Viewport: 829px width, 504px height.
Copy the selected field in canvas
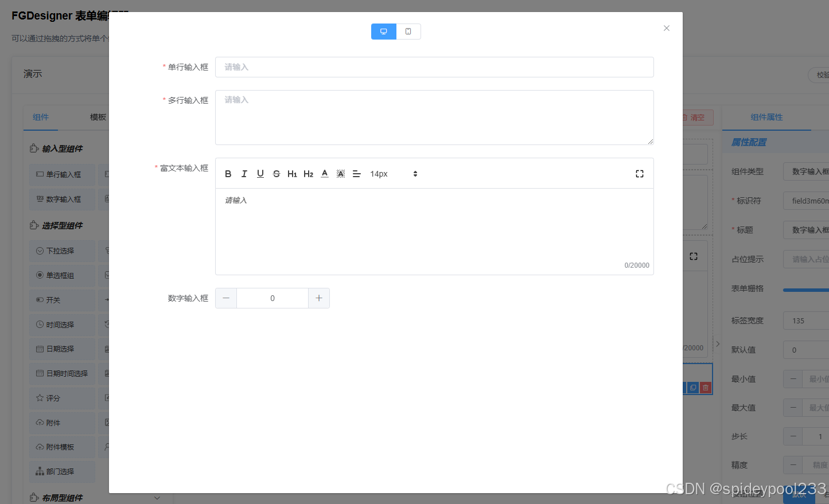(x=693, y=388)
